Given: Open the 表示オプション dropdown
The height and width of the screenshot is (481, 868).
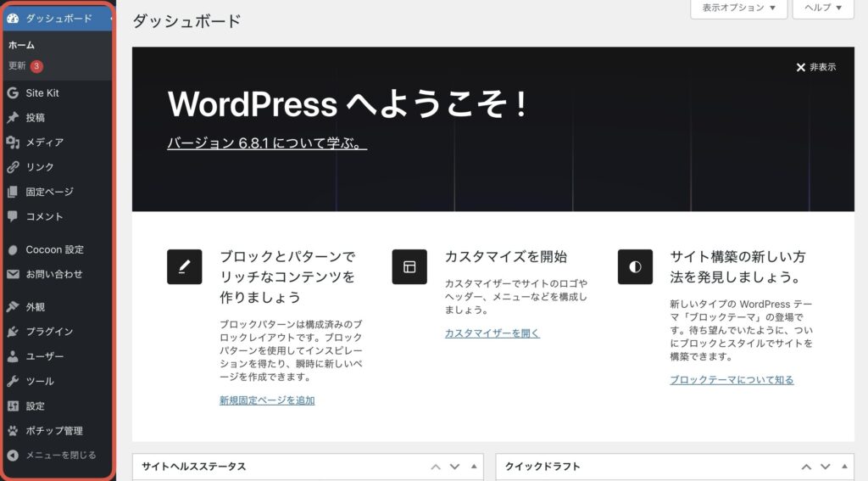Looking at the screenshot, I should coord(738,8).
